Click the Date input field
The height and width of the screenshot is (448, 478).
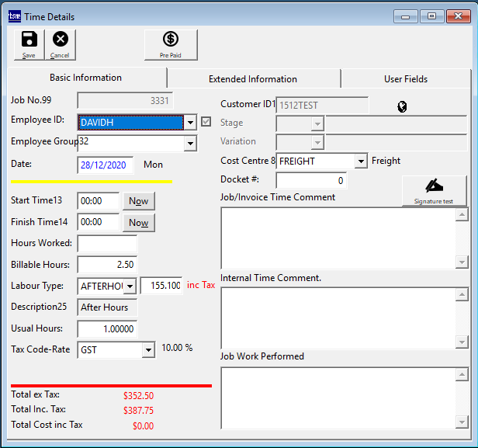(x=106, y=165)
